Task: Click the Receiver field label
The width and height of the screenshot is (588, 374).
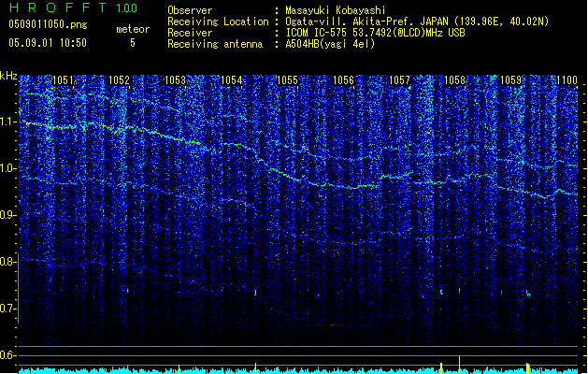Action: click(190, 33)
